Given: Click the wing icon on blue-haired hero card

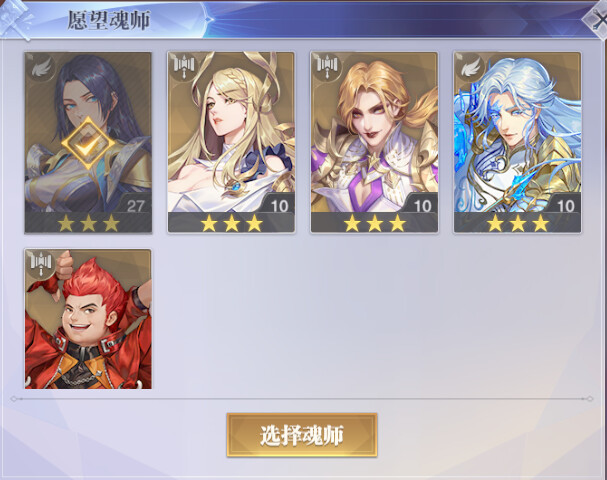Looking at the screenshot, I should [x=470, y=68].
